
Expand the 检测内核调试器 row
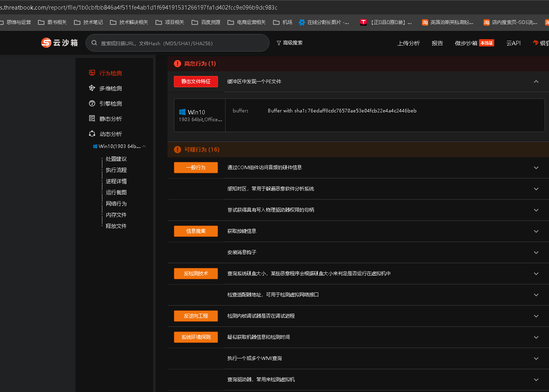pyautogui.click(x=536, y=316)
